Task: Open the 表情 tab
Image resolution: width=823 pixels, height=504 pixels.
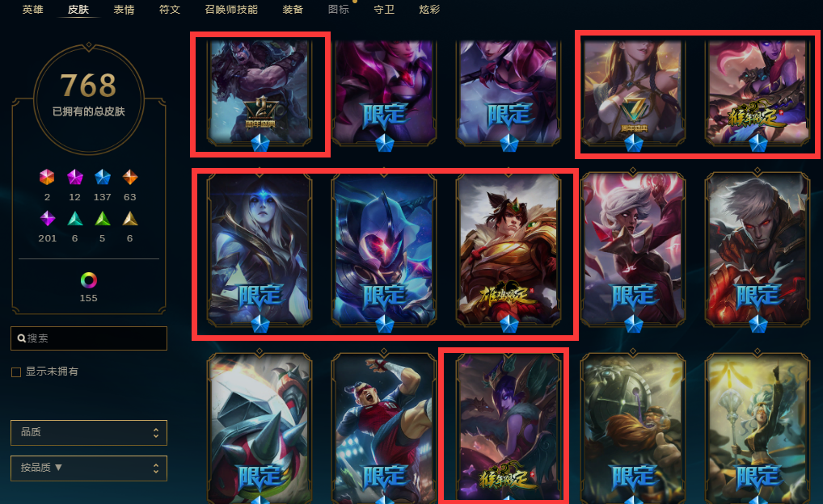Action: pyautogui.click(x=124, y=10)
